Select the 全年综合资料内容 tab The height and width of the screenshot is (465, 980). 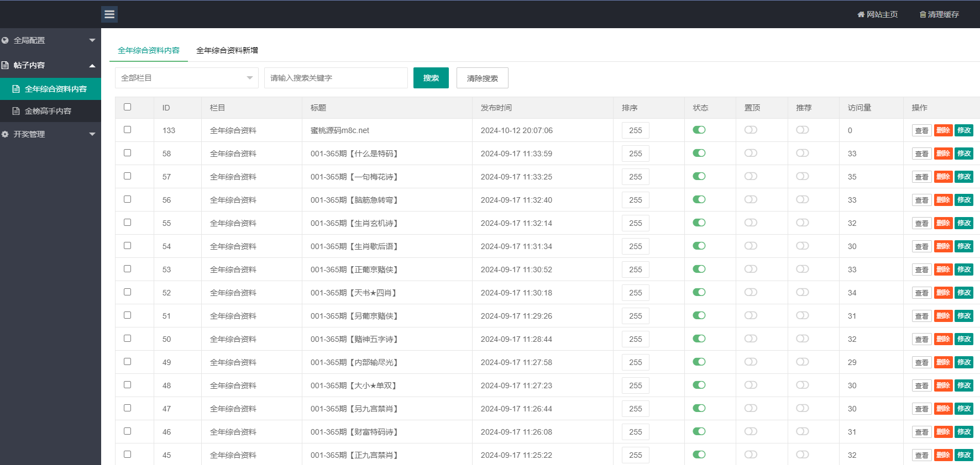click(149, 50)
